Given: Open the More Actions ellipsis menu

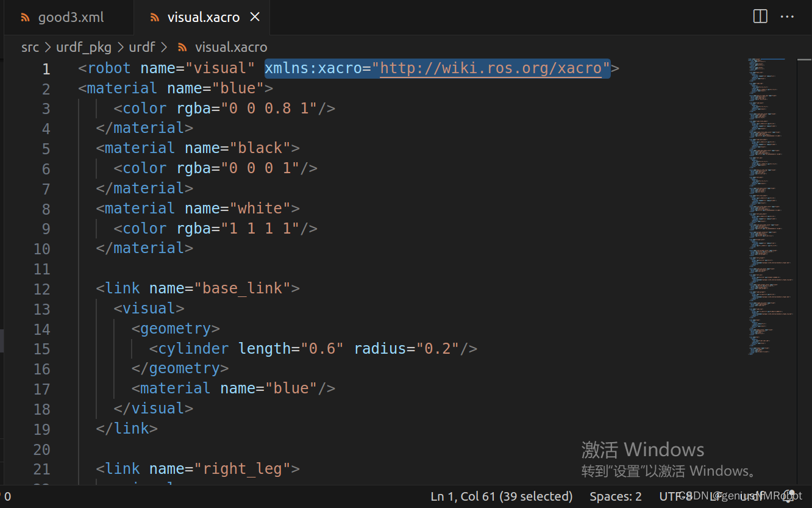Looking at the screenshot, I should [787, 16].
